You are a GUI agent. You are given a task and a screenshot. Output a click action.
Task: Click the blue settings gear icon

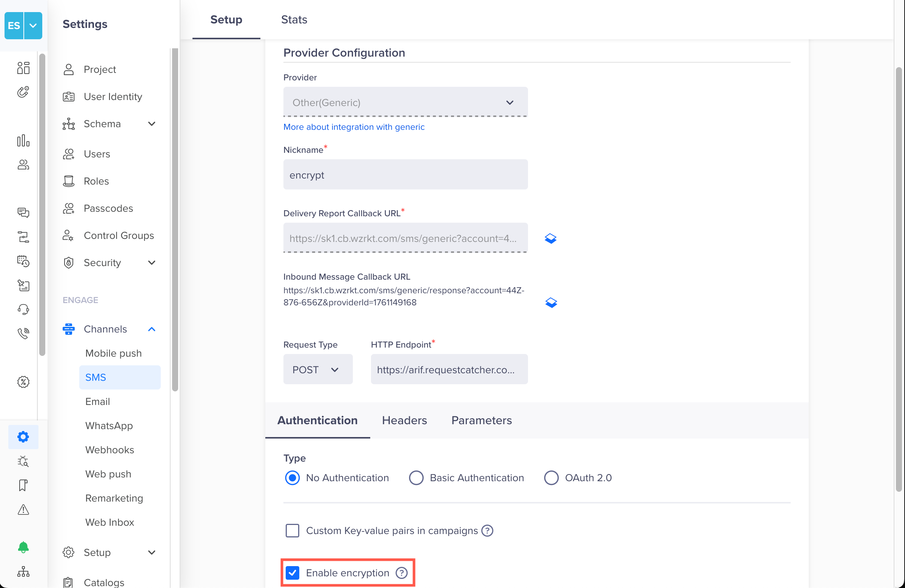(x=23, y=437)
